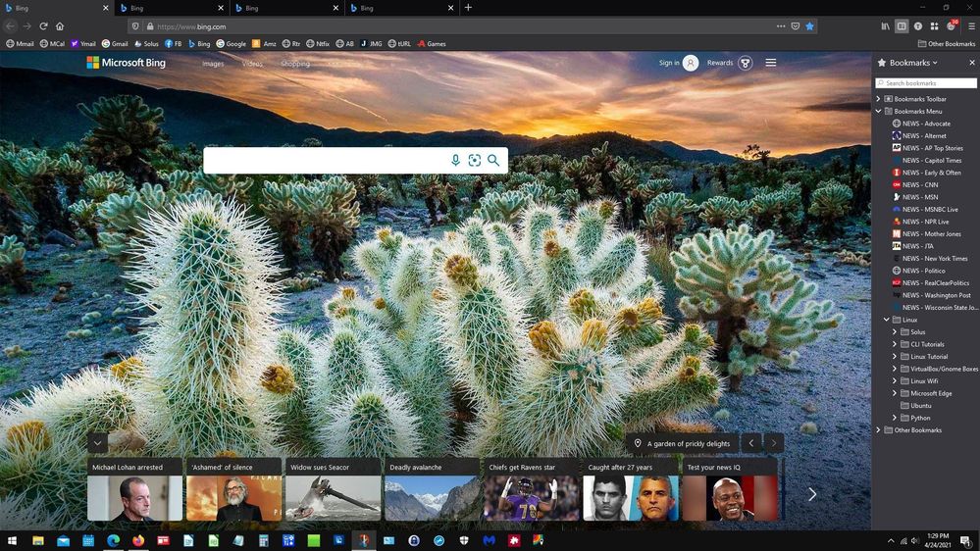Open the Library toolbar icon
Viewport: 980px width, 551px height.
click(885, 26)
